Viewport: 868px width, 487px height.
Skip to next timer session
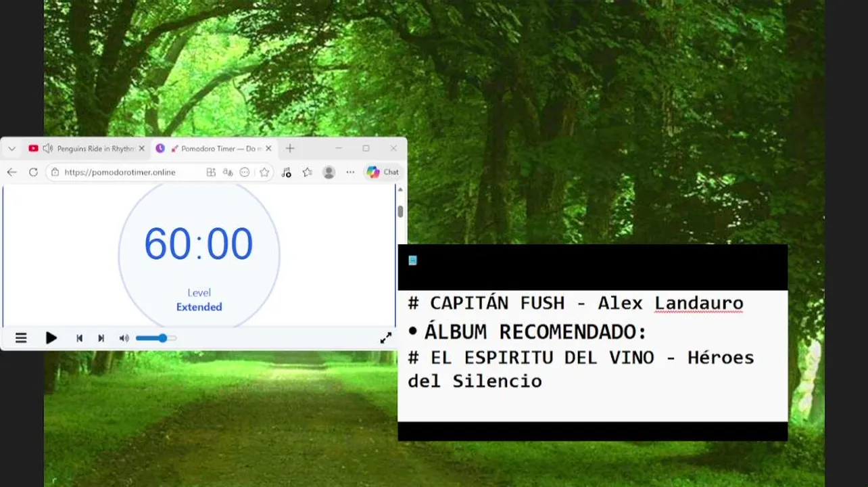(x=101, y=338)
